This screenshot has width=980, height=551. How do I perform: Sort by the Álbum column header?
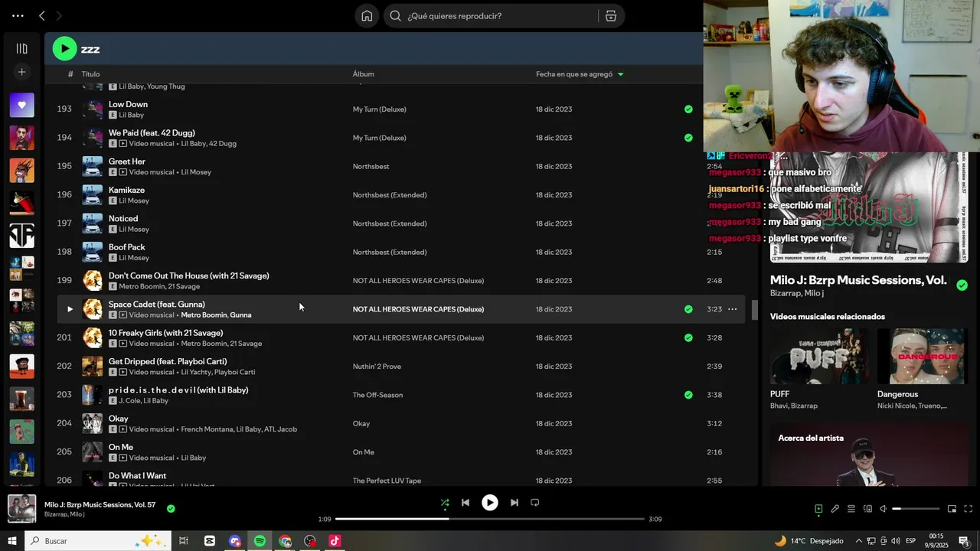363,74
